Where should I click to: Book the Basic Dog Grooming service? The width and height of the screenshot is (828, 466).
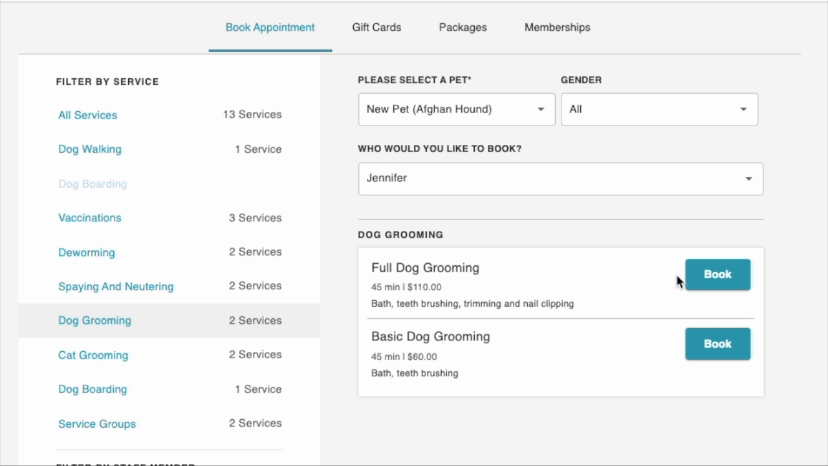point(717,344)
